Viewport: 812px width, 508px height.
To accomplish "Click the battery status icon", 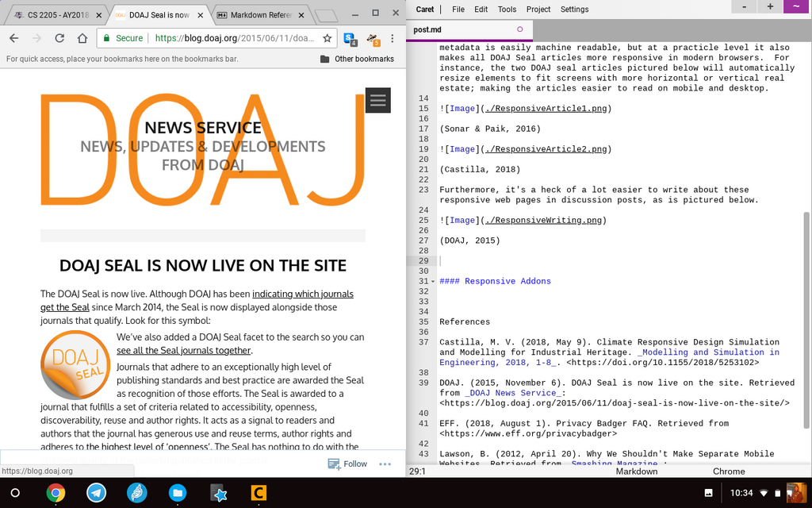I will [x=777, y=493].
